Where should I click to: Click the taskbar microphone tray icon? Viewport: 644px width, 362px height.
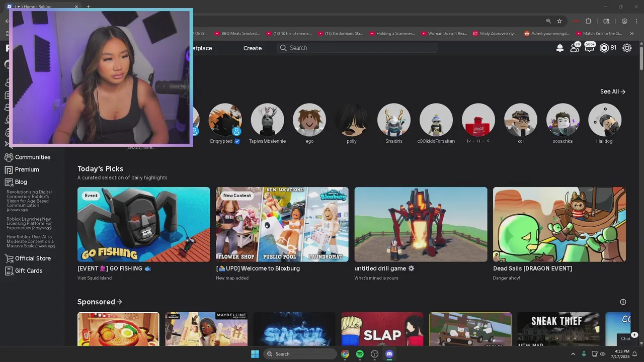584,354
